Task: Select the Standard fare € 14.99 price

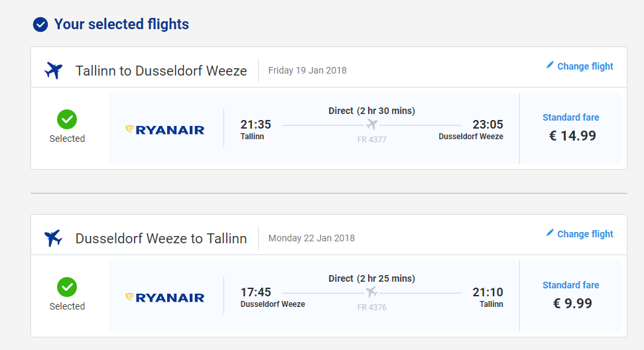Action: coord(570,136)
